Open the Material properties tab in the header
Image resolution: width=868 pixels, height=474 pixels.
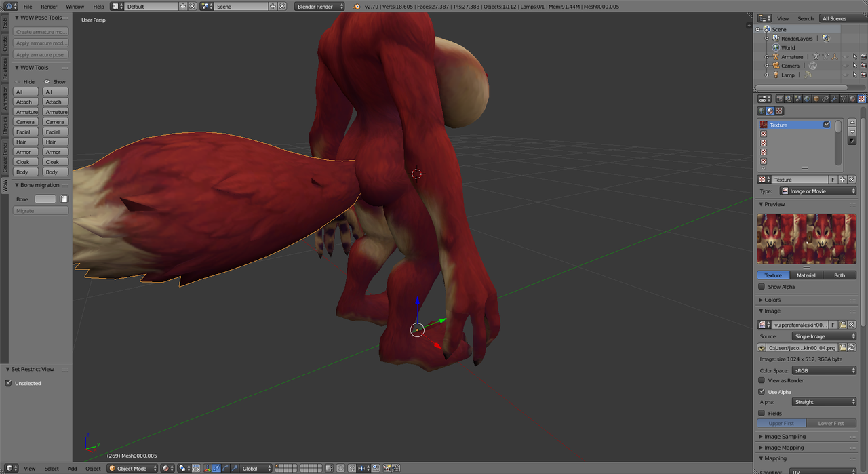pos(852,98)
